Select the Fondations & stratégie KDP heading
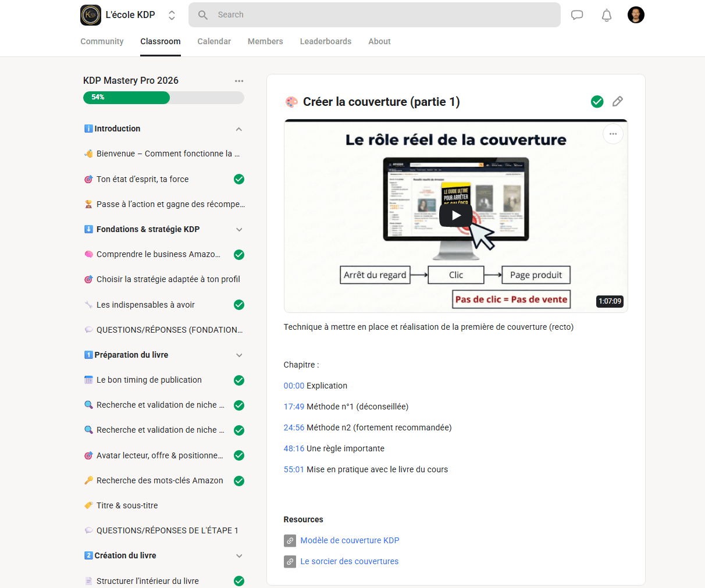Screen dimensions: 705x588 coord(148,229)
